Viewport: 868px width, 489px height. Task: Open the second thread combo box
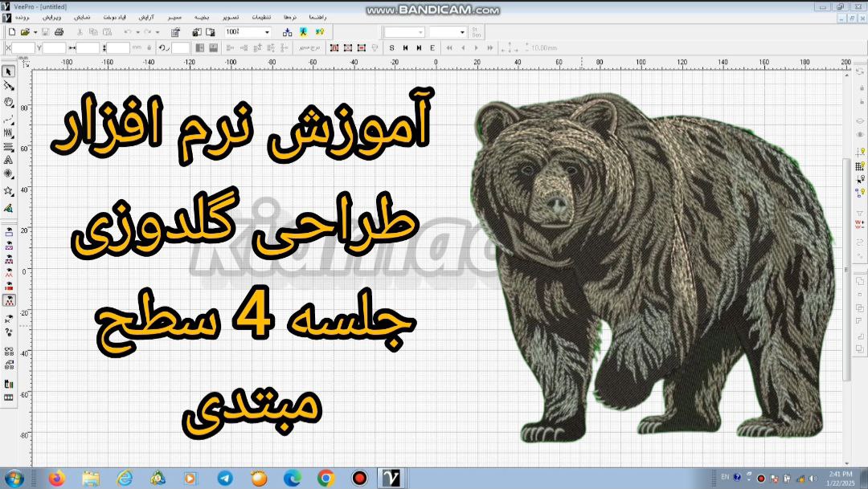point(462,32)
